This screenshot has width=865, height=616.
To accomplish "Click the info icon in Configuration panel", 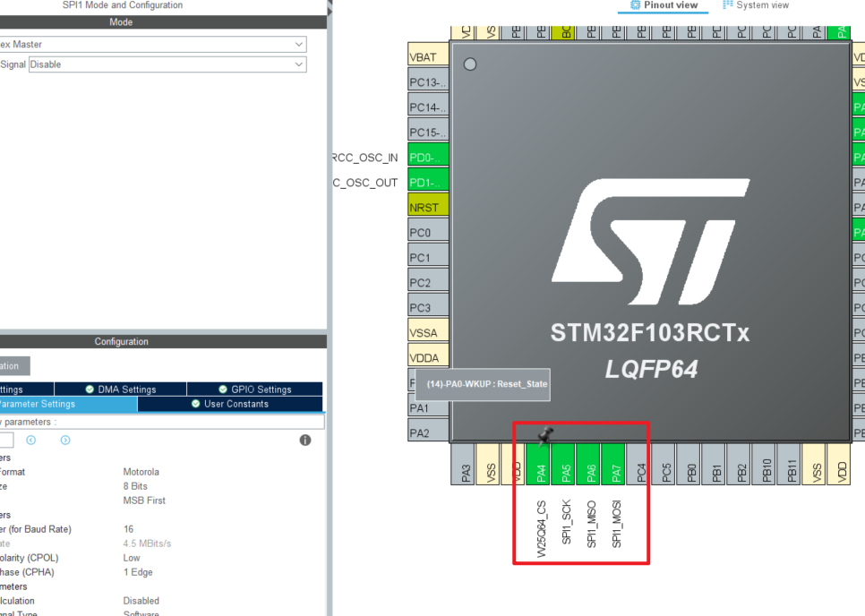I will [x=305, y=441].
